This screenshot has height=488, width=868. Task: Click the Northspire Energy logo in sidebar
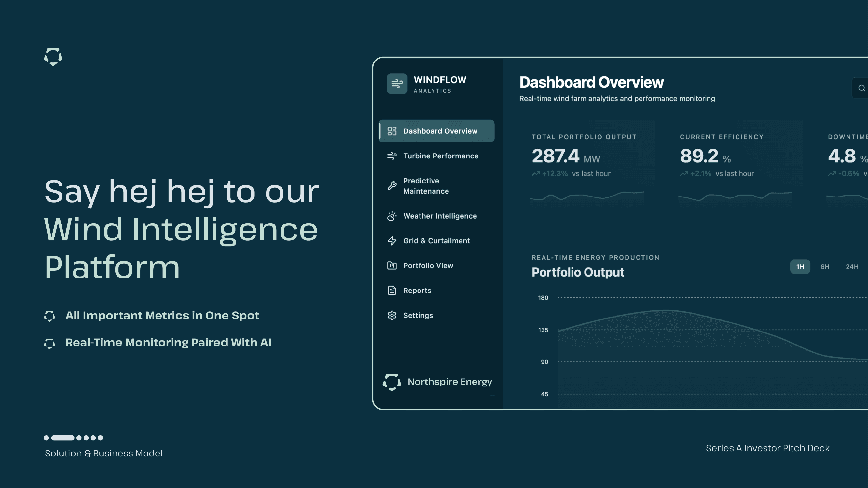coord(392,382)
